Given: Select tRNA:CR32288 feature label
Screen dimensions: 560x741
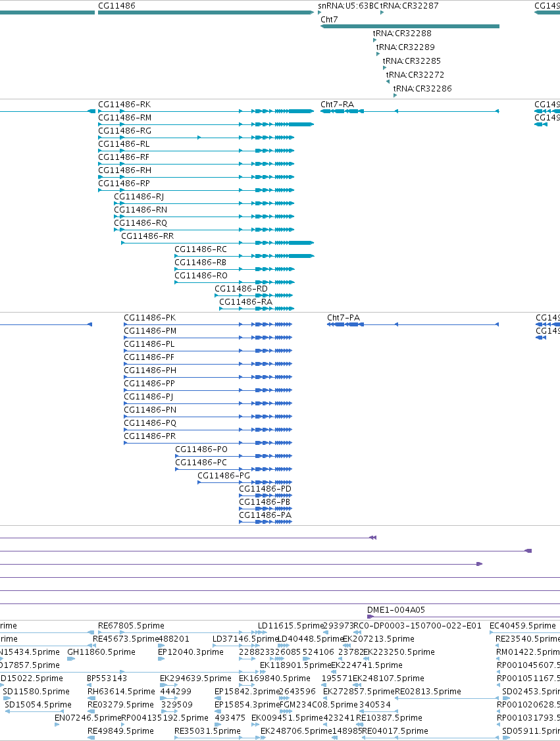Looking at the screenshot, I should tap(402, 33).
